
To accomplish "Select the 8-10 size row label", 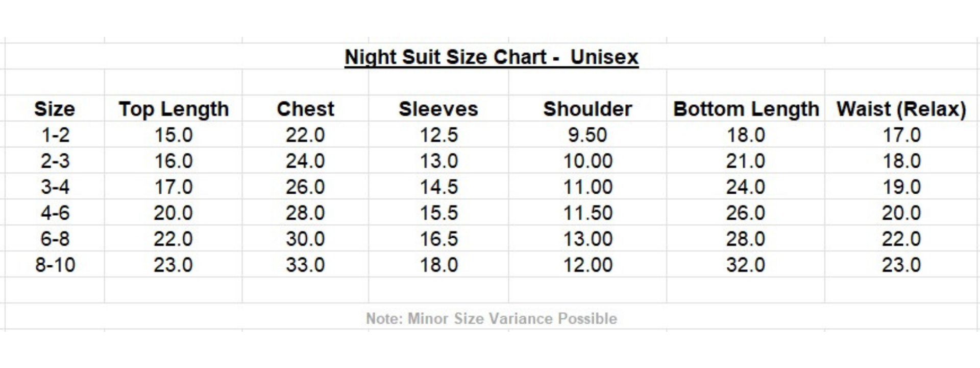I will click(x=55, y=265).
